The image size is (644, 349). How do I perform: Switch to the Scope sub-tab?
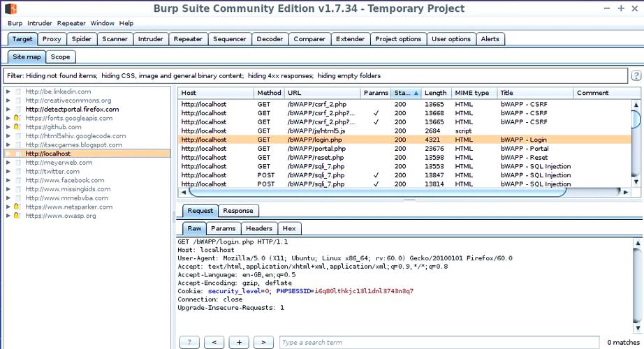pos(60,57)
